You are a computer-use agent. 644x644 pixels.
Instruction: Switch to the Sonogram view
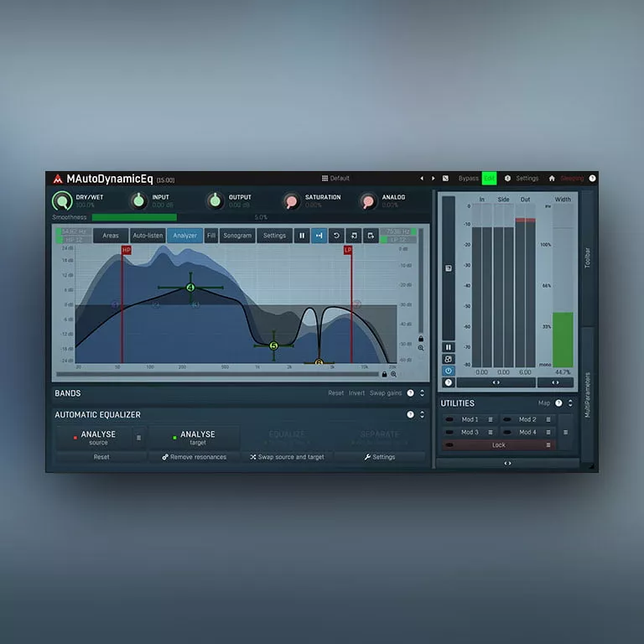click(x=237, y=236)
